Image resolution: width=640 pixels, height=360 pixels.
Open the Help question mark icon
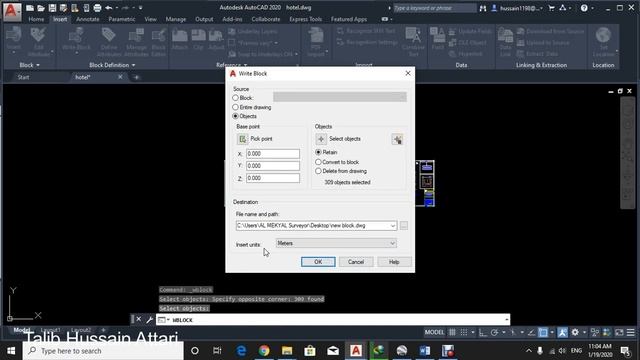coord(584,8)
